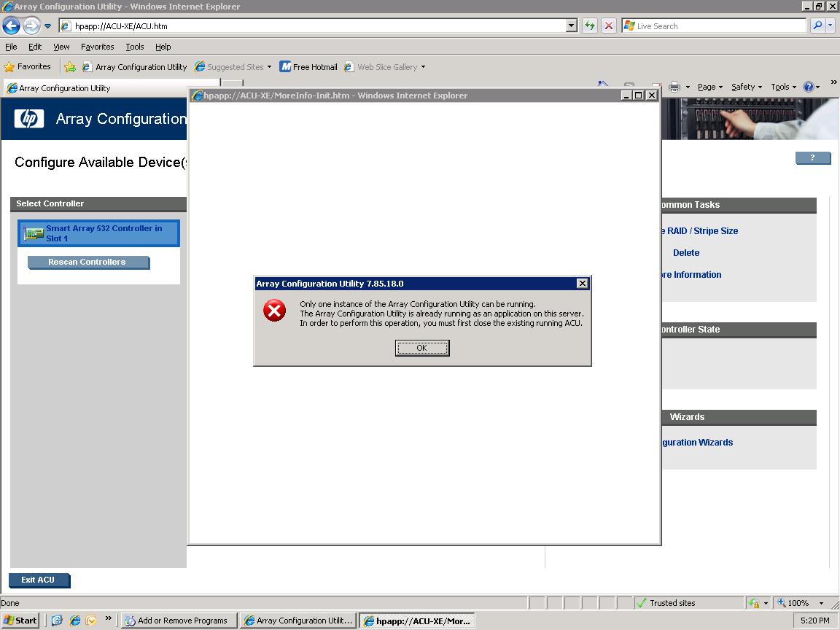Expand the address bar URL history dropdown
The width and height of the screenshot is (840, 630).
pyautogui.click(x=572, y=26)
